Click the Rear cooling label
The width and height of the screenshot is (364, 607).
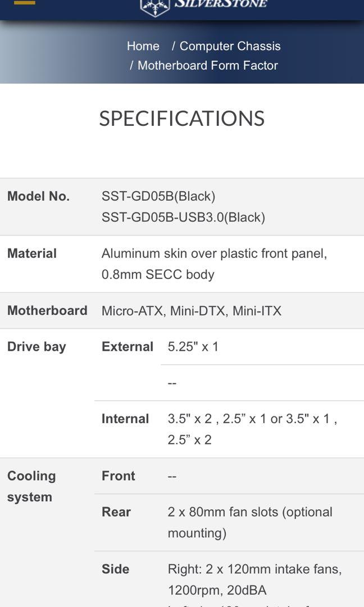[116, 512]
